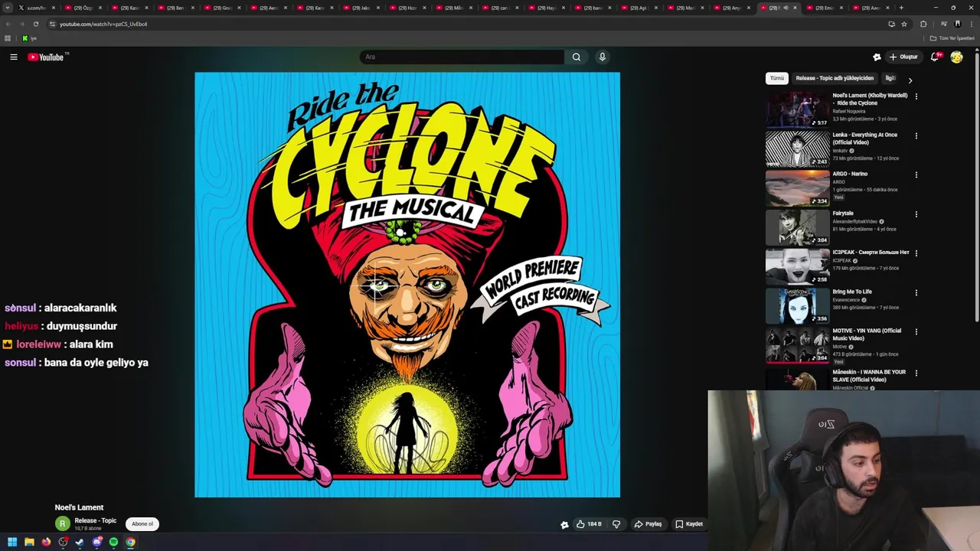Click the search magnifier button
The height and width of the screenshot is (551, 980).
[x=577, y=57]
